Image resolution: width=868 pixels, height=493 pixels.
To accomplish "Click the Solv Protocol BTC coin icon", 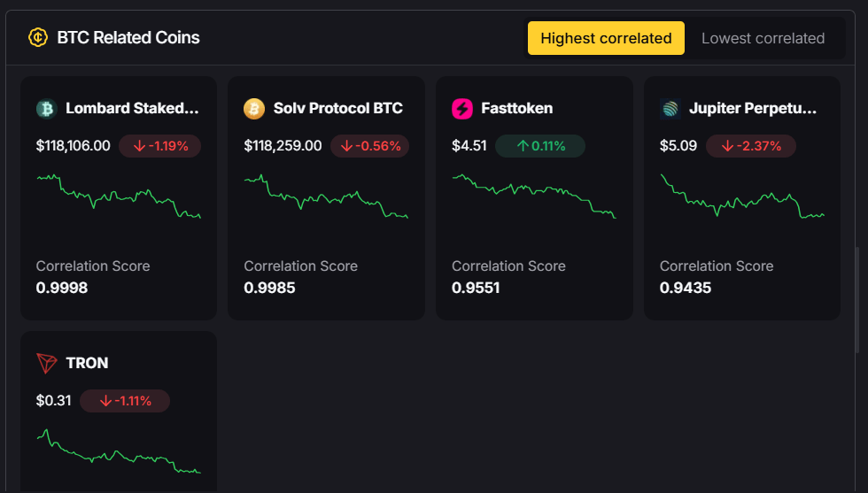I will [x=254, y=109].
